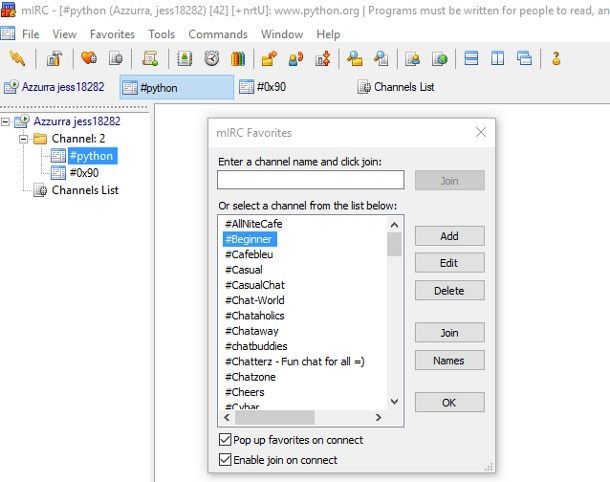
Task: Open the Favorites menu
Action: click(x=112, y=34)
